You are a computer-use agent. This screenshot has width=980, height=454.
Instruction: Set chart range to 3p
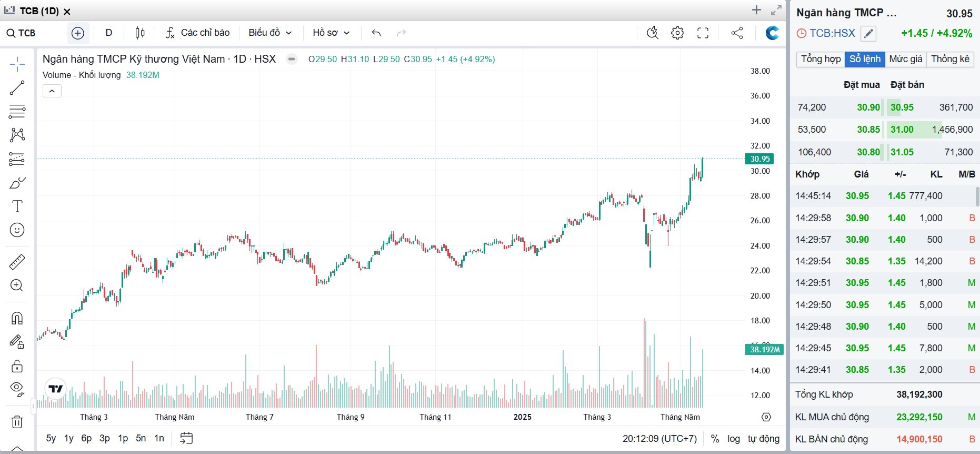click(105, 438)
